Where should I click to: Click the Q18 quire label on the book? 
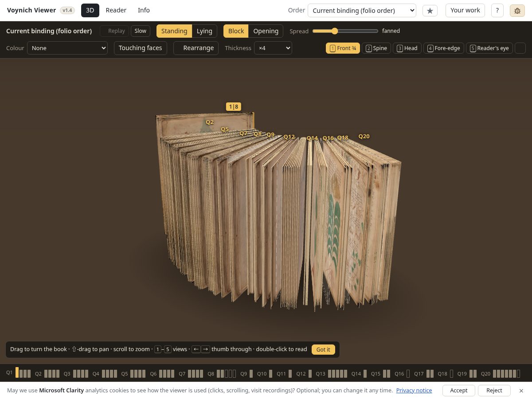[x=343, y=138]
